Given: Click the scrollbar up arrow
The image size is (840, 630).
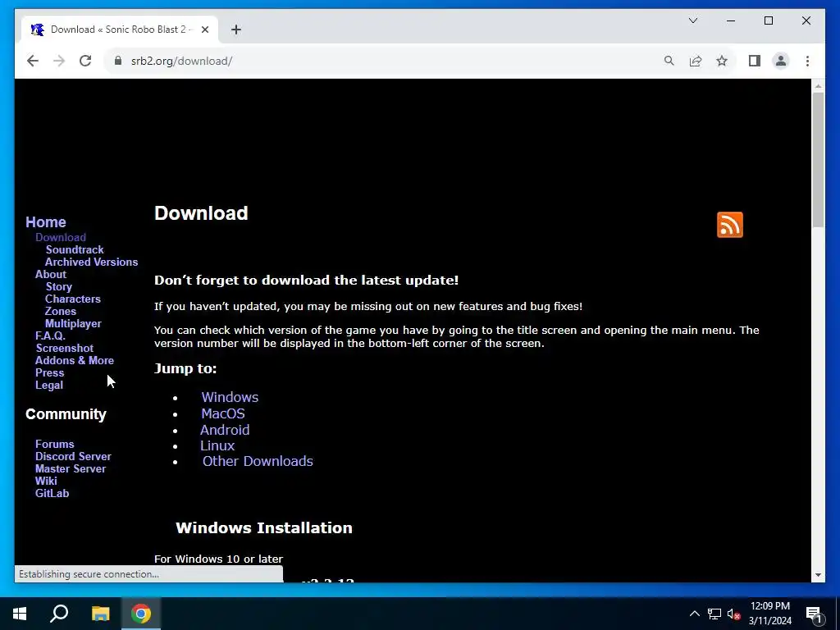Looking at the screenshot, I should point(818,85).
